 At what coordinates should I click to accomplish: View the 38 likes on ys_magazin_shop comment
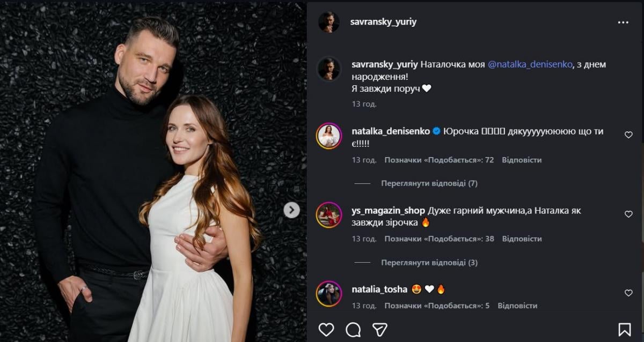[439, 239]
